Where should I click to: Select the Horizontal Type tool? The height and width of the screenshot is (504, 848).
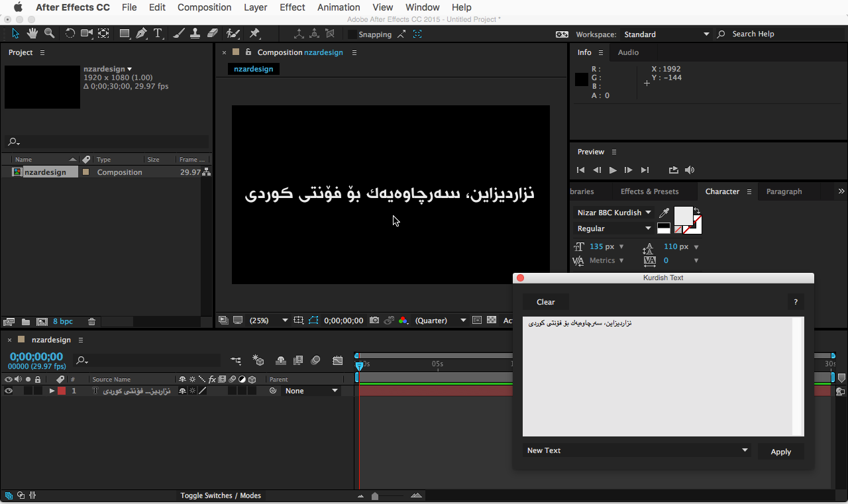point(158,33)
